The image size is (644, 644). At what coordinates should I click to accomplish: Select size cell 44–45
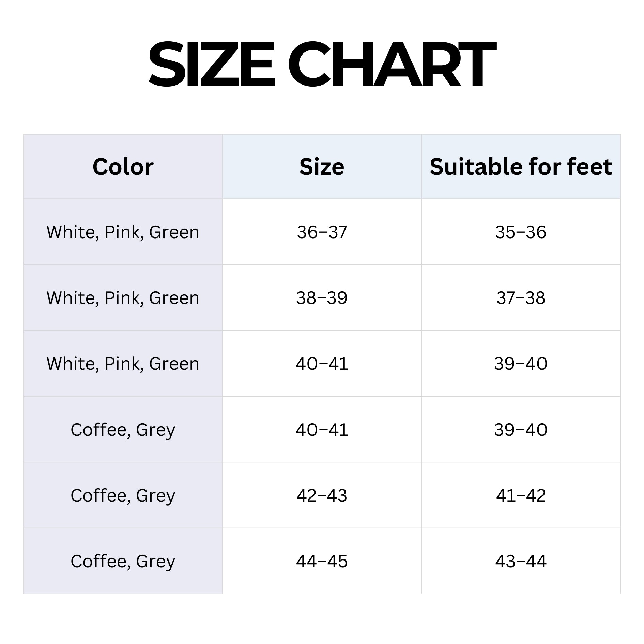pyautogui.click(x=322, y=561)
